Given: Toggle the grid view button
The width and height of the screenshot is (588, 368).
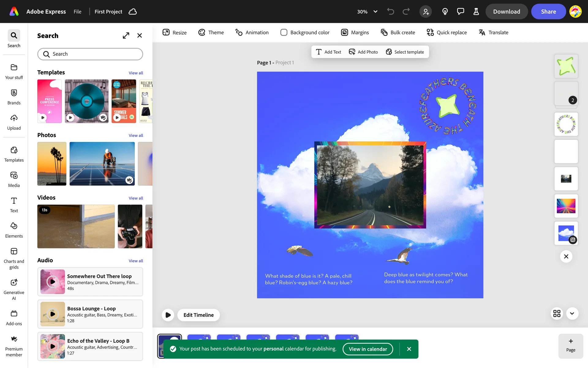Looking at the screenshot, I should pos(557,313).
